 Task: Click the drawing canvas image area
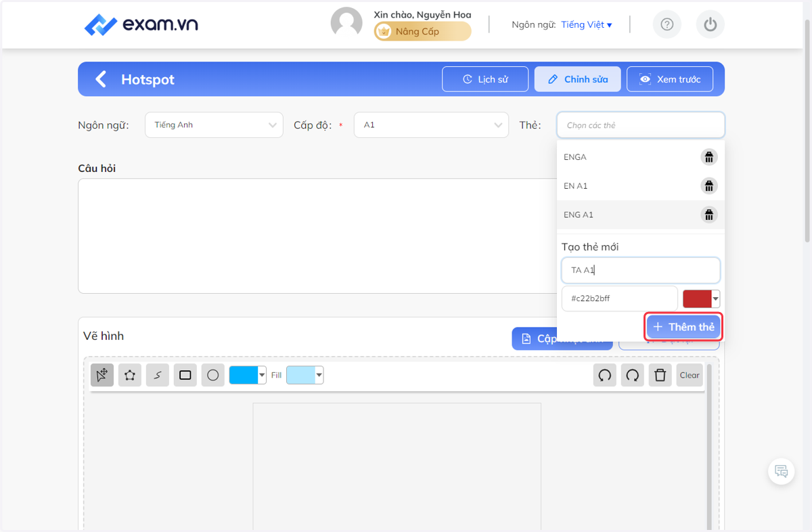pos(397,466)
